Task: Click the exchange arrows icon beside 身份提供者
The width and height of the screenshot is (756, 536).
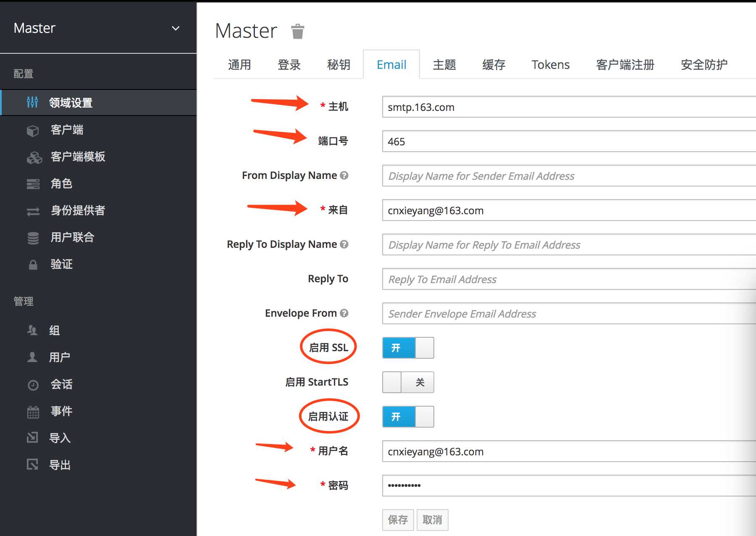Action: coord(33,211)
